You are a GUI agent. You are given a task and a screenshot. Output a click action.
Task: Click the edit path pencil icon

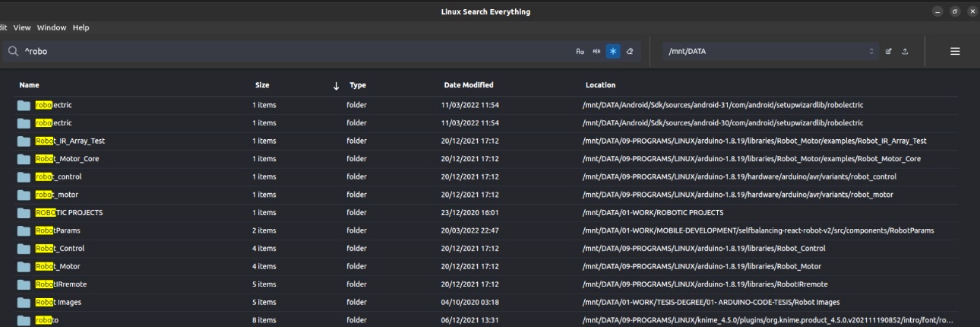pos(888,52)
